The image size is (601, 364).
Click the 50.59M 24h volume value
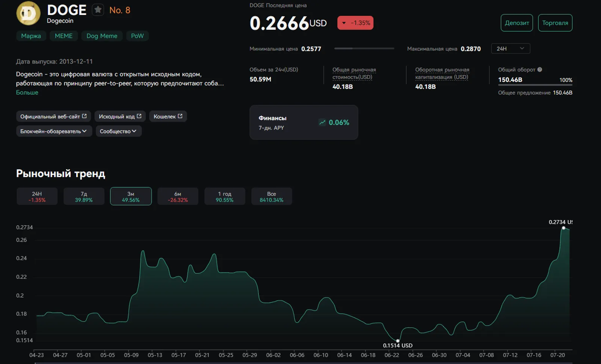[x=260, y=79]
